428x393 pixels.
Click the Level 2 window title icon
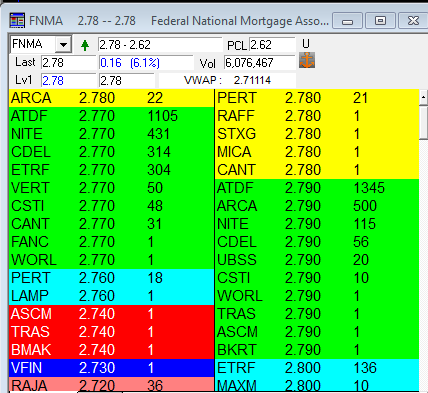[17, 21]
